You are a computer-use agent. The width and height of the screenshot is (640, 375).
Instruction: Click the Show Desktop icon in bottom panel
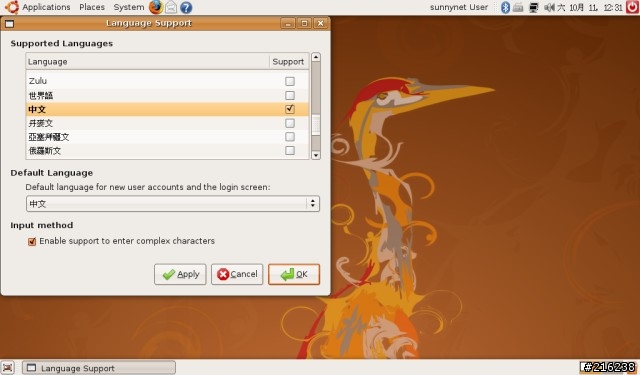(8, 368)
